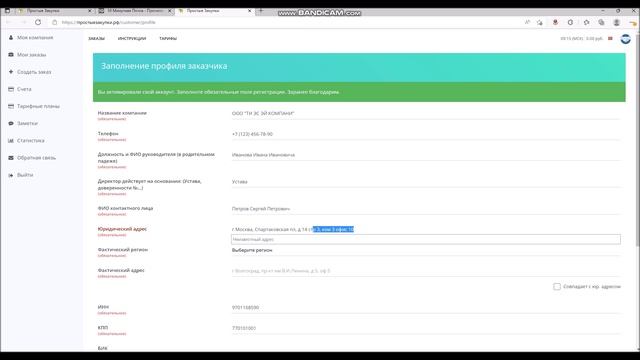Click the Заполнение профиля заказчика heading
This screenshot has height=360, width=640.
[x=164, y=66]
